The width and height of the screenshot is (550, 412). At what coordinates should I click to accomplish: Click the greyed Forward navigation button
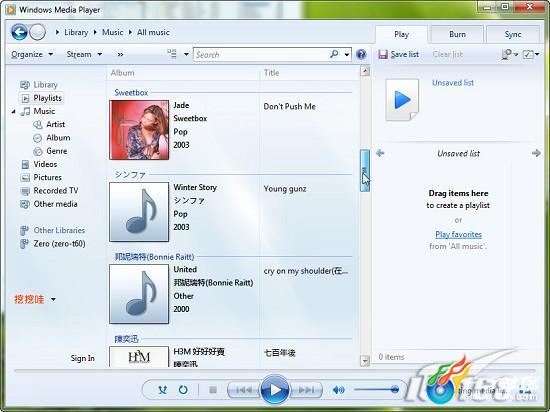[37, 32]
